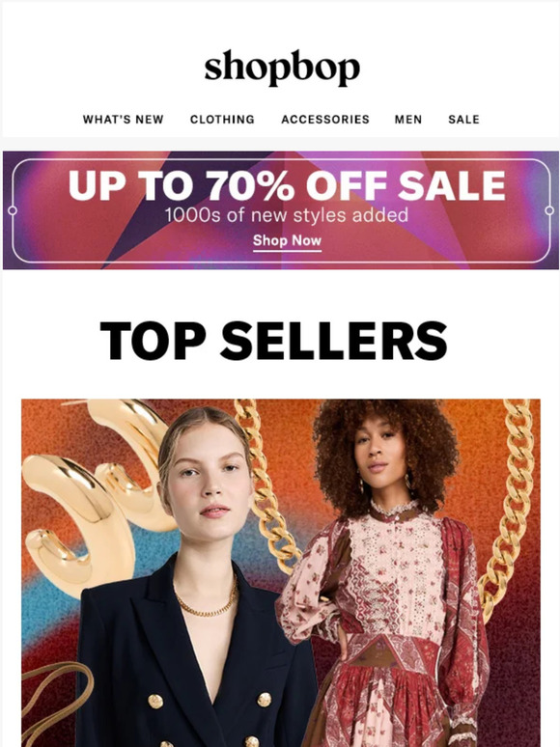Click the shopbop logo

pyautogui.click(x=282, y=68)
